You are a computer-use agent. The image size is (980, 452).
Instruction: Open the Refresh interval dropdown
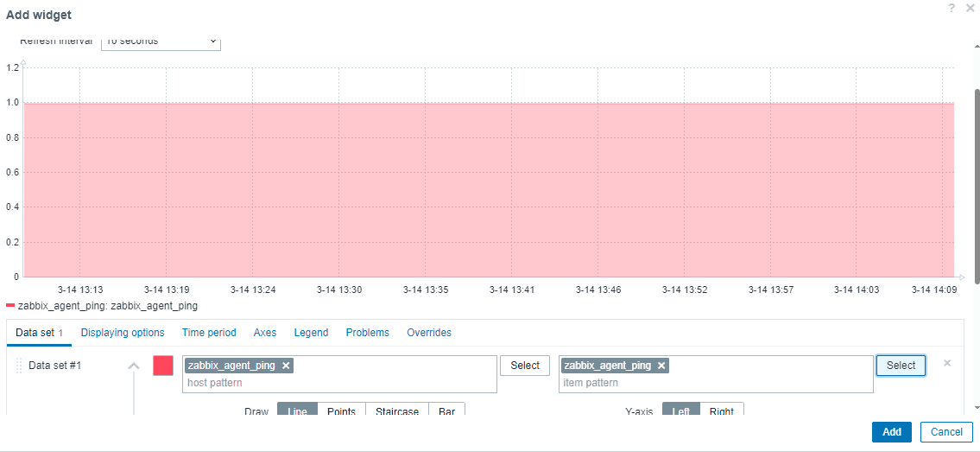pos(161,42)
